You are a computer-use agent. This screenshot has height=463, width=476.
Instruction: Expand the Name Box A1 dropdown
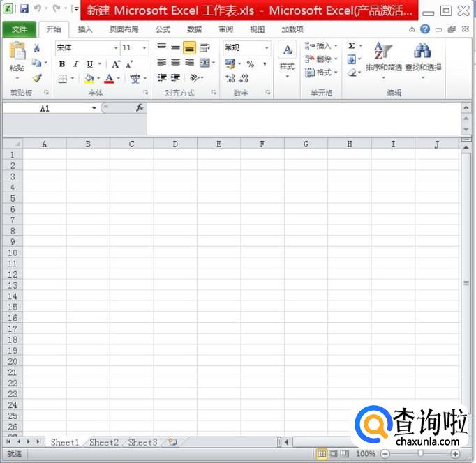click(x=94, y=108)
